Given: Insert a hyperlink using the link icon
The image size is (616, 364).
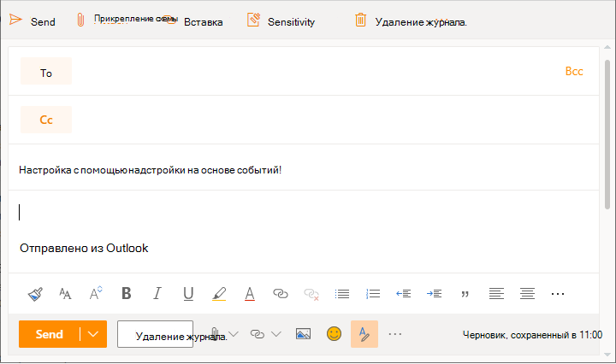Looking at the screenshot, I should tap(280, 294).
